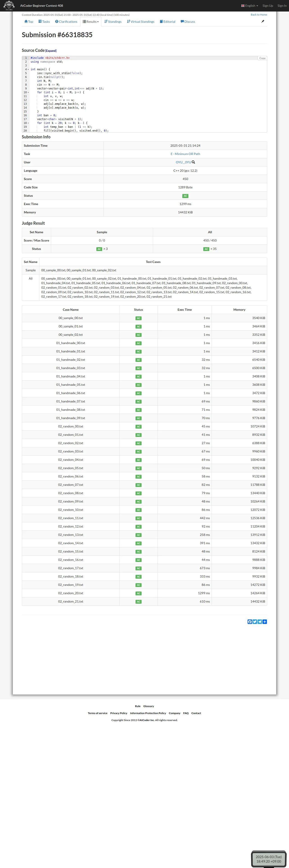Open the E - Minimum OR Path task link

coord(185,154)
